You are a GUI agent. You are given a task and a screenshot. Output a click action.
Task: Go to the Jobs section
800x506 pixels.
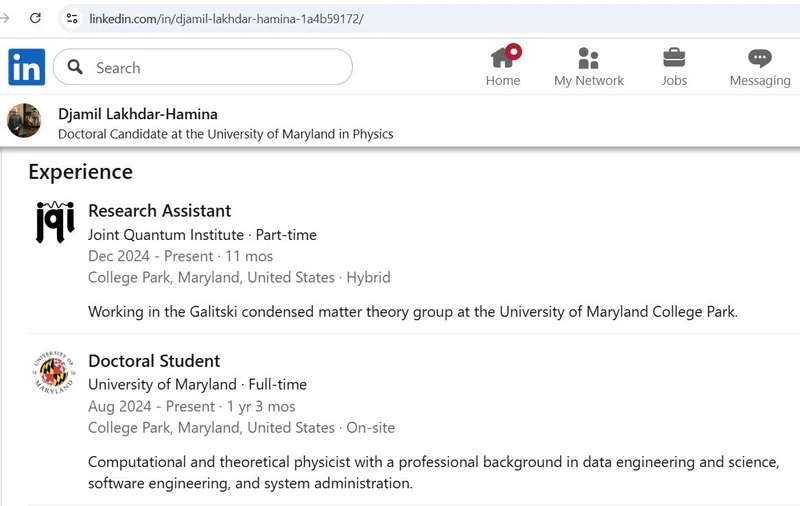coord(674,67)
